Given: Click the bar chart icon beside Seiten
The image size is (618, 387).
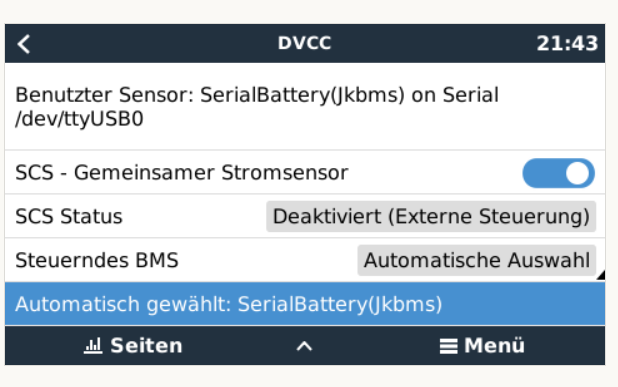Looking at the screenshot, I should pyautogui.click(x=93, y=346).
